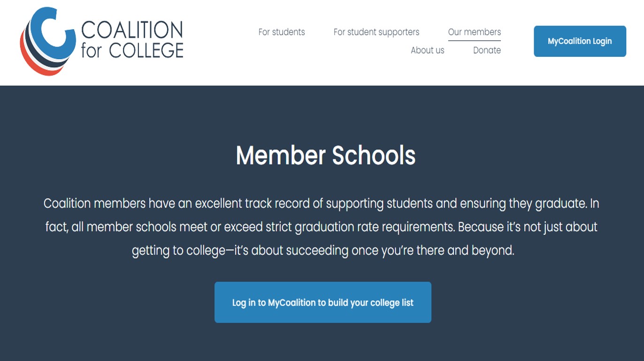Screen dimensions: 644x361
Task: Open the Donate page
Action: 487,50
